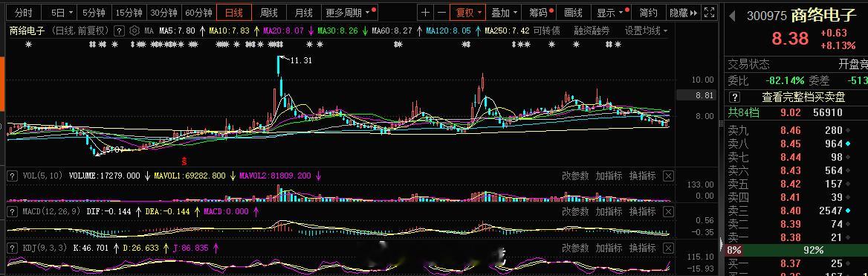Open the 叠加 overlay dropdown
Screen dimensions: 868x276
click(505, 12)
